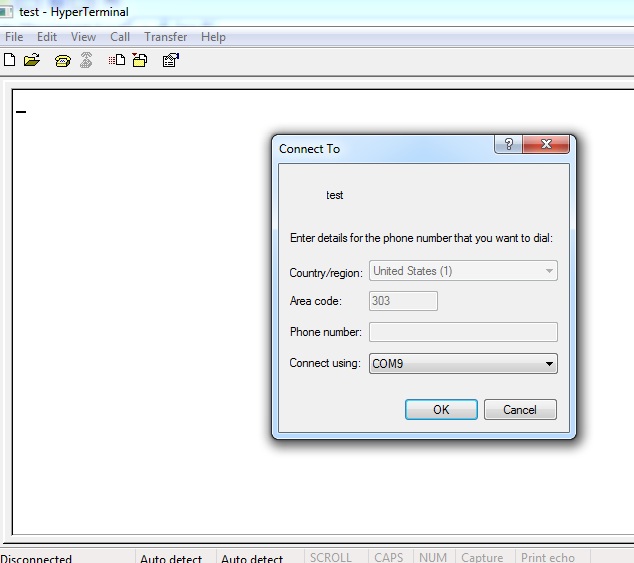
Task: Click the Cancel button
Action: click(520, 410)
